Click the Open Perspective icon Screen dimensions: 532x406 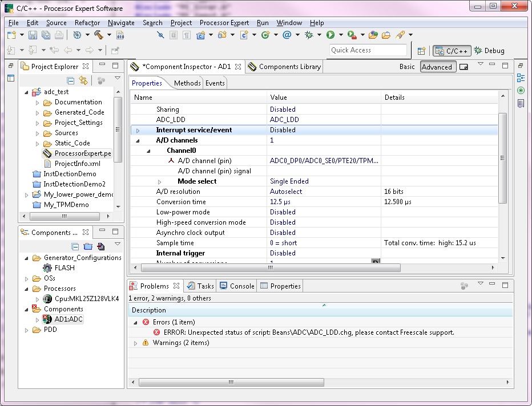[421, 51]
